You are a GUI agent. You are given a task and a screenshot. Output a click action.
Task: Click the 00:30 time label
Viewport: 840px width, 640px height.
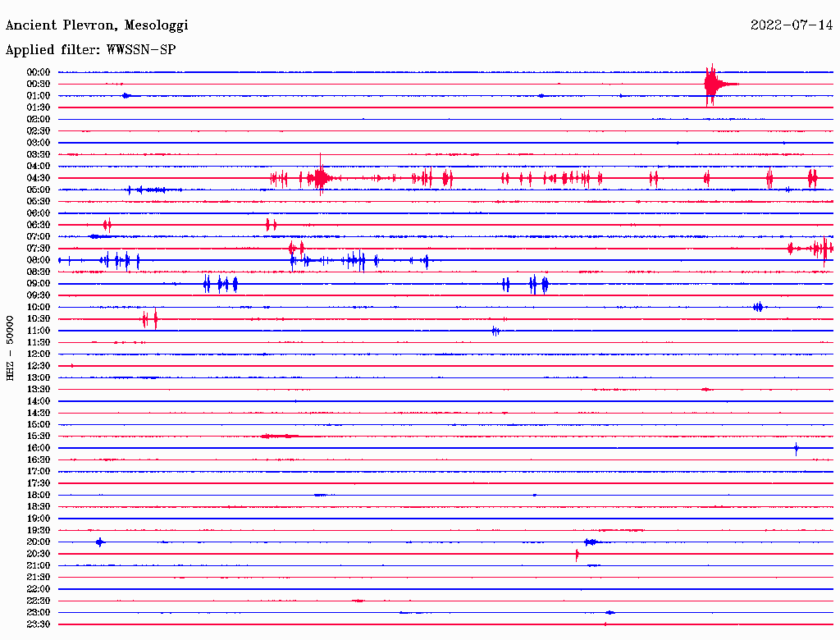[x=39, y=84]
